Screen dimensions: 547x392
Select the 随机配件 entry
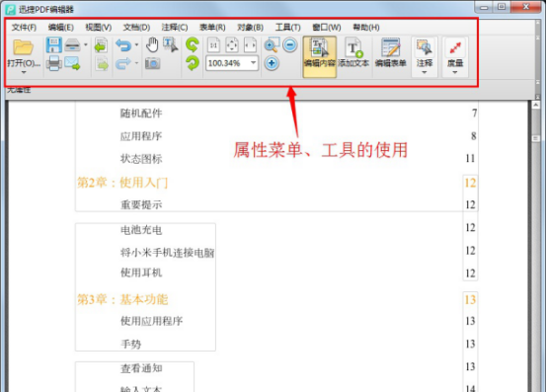tap(141, 113)
